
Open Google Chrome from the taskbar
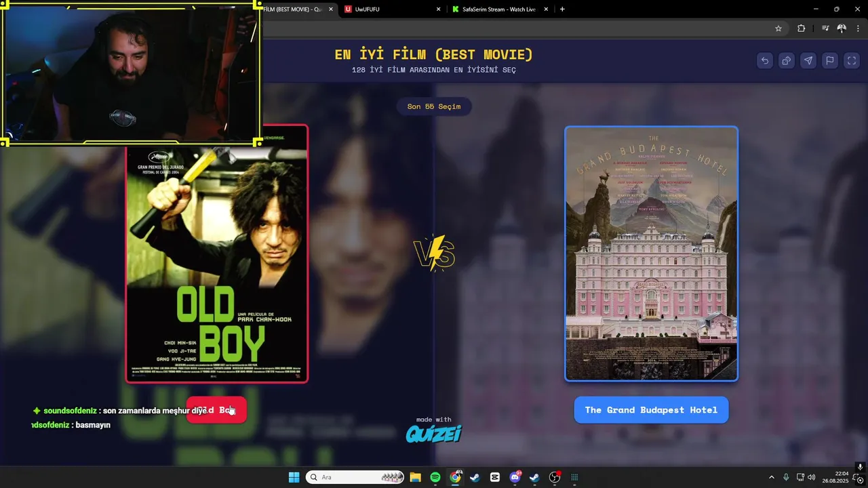[455, 477]
